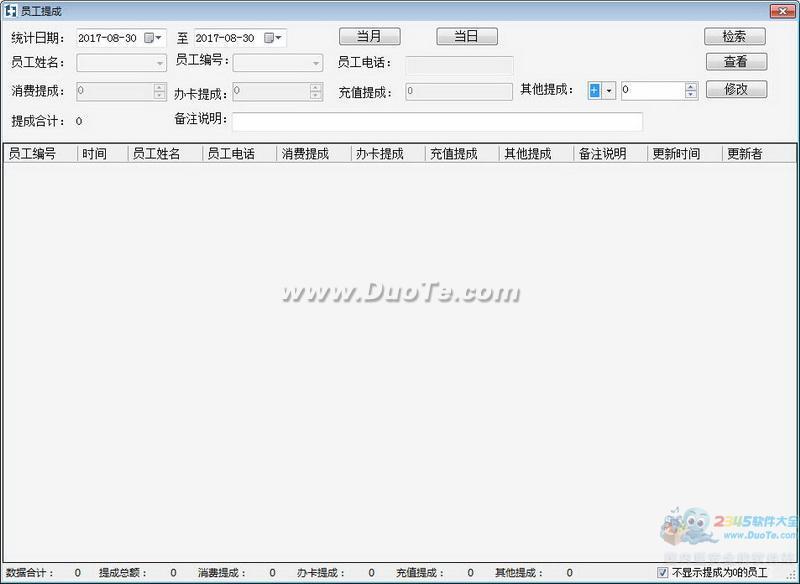800x584 pixels.
Task: Click inside the 备注说明 text field
Action: (437, 121)
